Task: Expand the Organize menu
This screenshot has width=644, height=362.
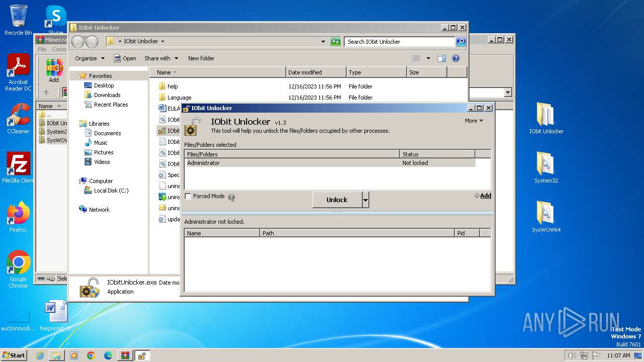Action: coord(90,58)
